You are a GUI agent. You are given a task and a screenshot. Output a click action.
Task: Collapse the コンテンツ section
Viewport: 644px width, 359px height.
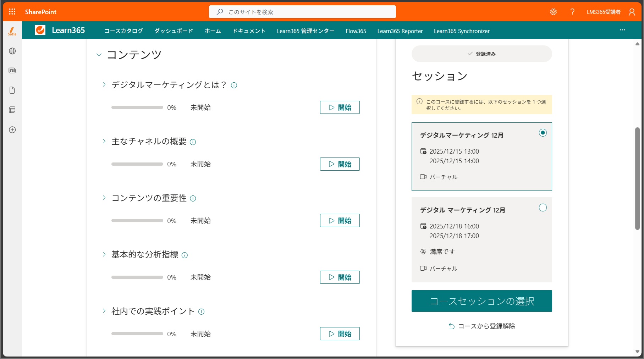point(99,55)
